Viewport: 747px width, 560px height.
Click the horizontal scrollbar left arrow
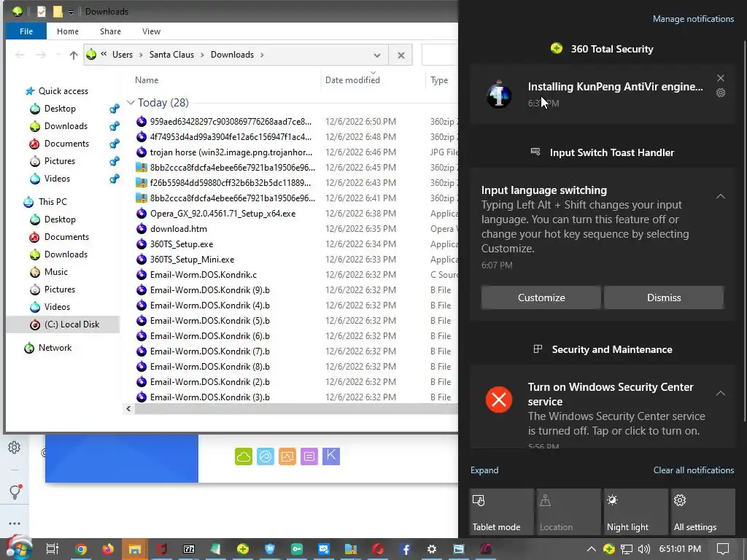pyautogui.click(x=128, y=408)
